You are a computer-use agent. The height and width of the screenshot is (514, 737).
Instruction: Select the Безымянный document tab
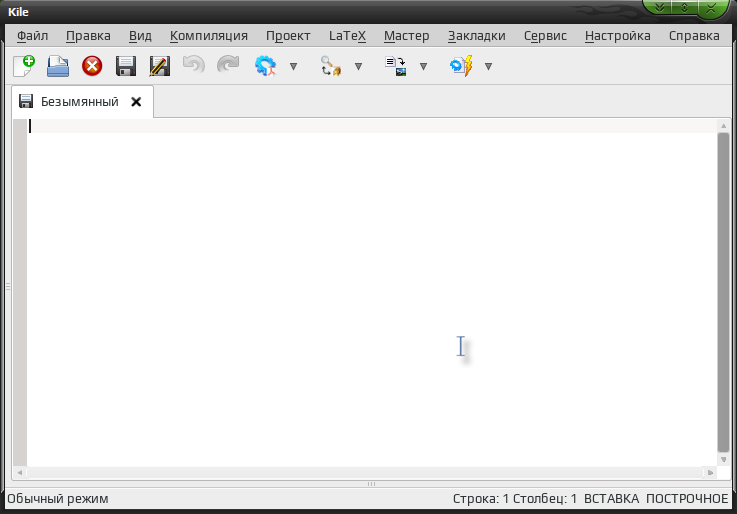(x=83, y=101)
